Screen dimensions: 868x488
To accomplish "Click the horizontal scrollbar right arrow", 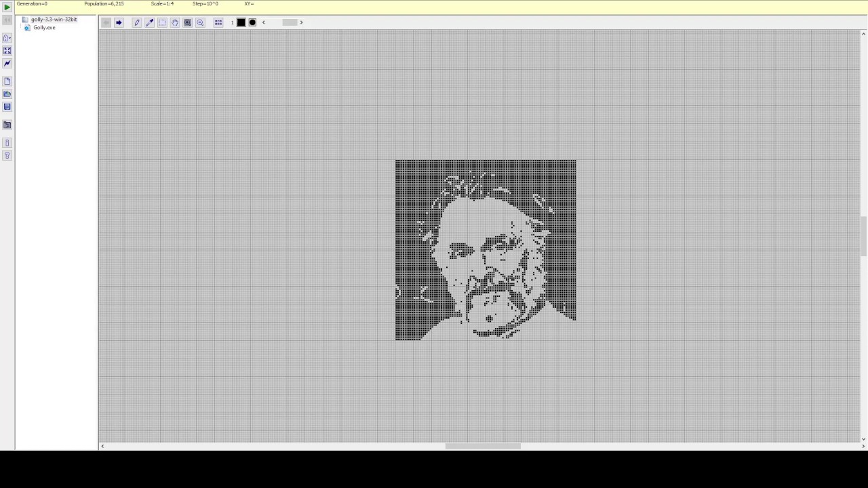I will pyautogui.click(x=863, y=446).
